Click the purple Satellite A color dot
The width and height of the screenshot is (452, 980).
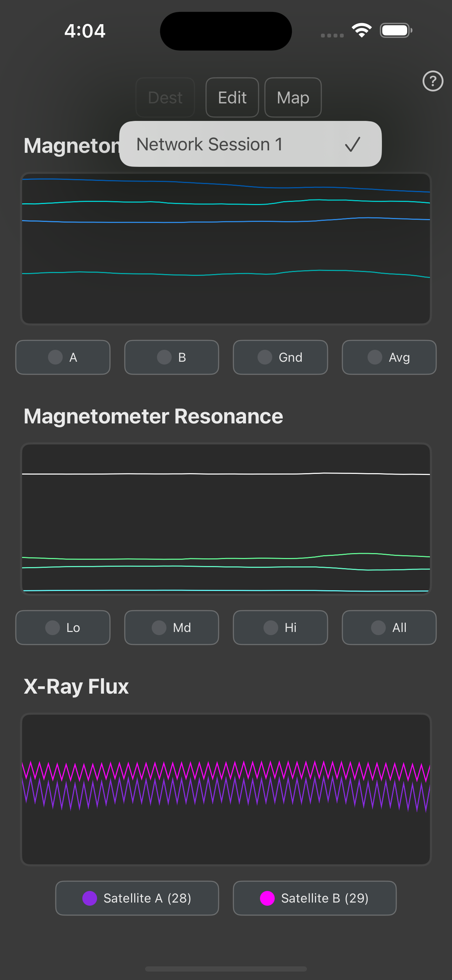pos(90,898)
